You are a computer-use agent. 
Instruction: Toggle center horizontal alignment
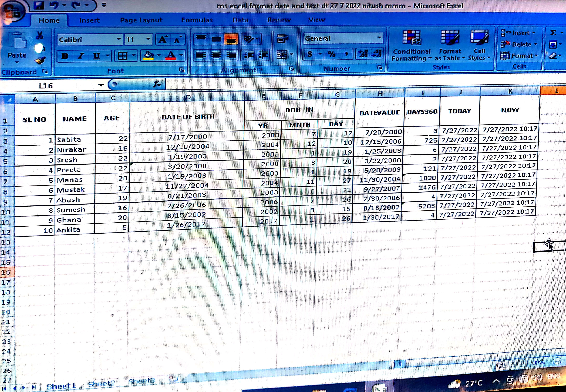[x=216, y=55]
